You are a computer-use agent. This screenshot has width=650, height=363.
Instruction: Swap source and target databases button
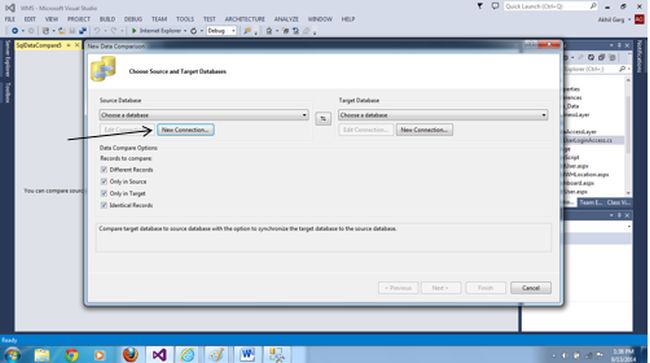pos(323,119)
